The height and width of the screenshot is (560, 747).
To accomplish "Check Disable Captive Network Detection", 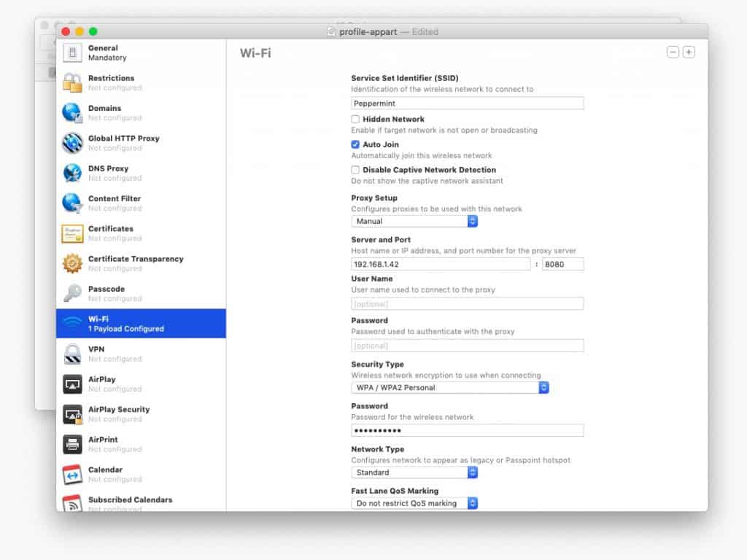I will 355,170.
